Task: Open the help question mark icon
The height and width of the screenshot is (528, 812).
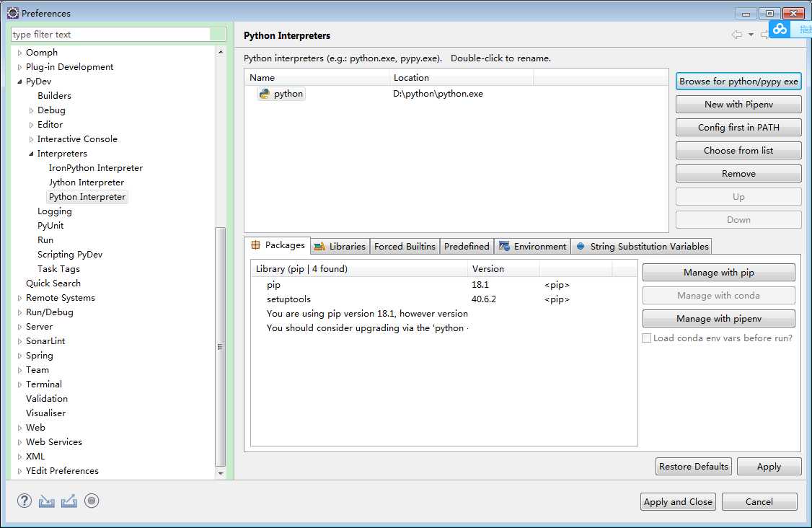Action: (x=25, y=501)
